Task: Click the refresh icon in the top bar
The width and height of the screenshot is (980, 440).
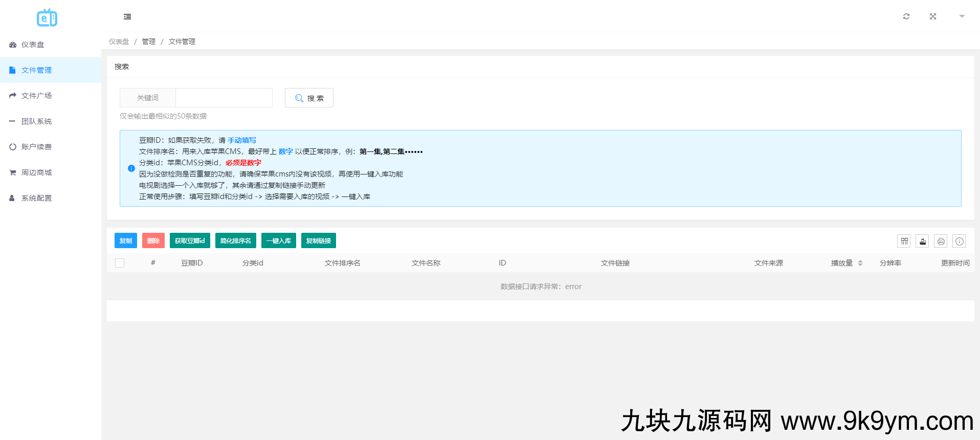Action: click(906, 16)
